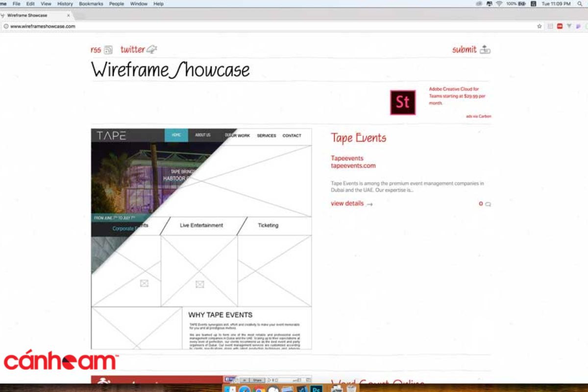Click the RSS feed icon
Viewport: 588px width, 392px height.
click(x=108, y=49)
